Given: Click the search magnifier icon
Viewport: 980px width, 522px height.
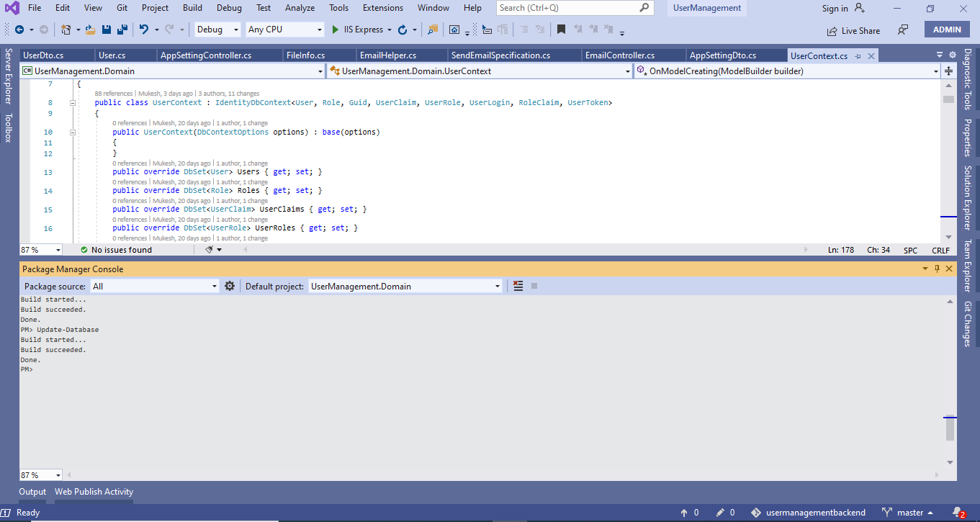Looking at the screenshot, I should pos(644,8).
